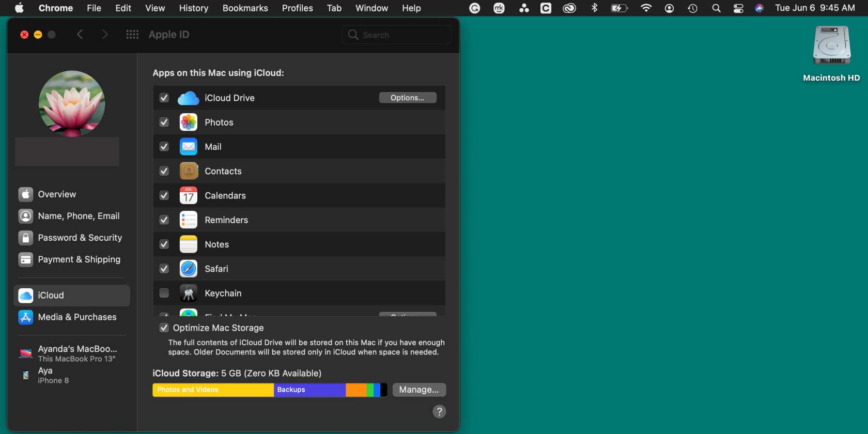Click Photos and Videos storage segment

(x=212, y=390)
